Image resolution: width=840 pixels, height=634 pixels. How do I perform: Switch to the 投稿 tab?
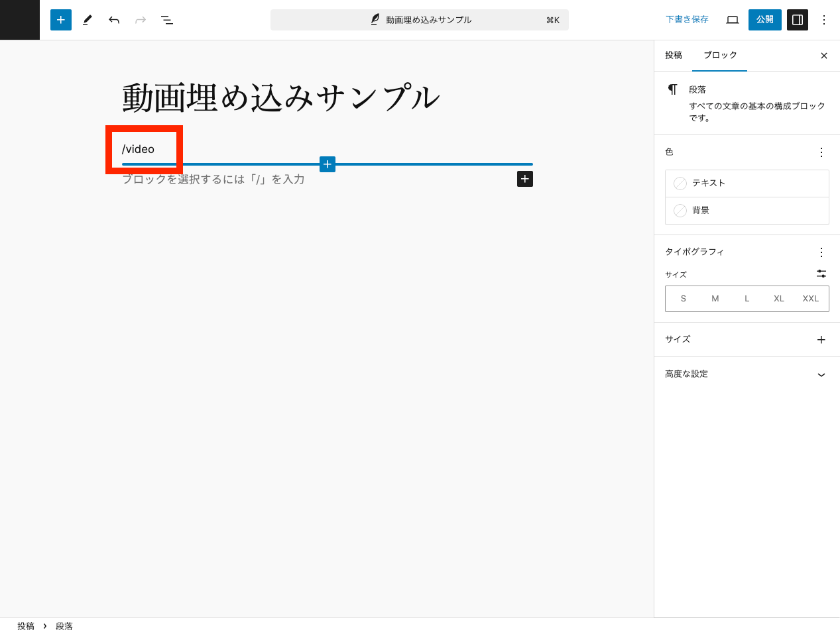pos(674,56)
